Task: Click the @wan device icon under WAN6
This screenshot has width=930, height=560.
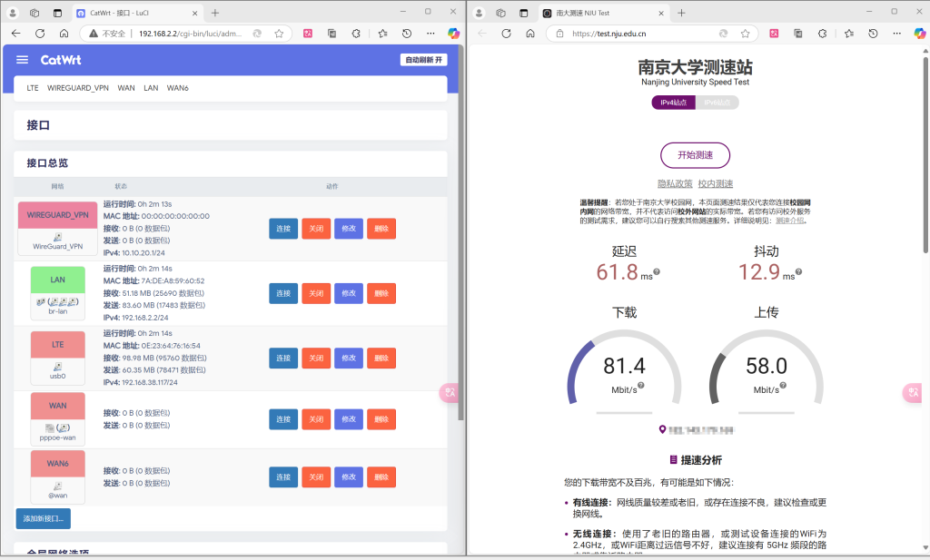Action: click(x=57, y=486)
